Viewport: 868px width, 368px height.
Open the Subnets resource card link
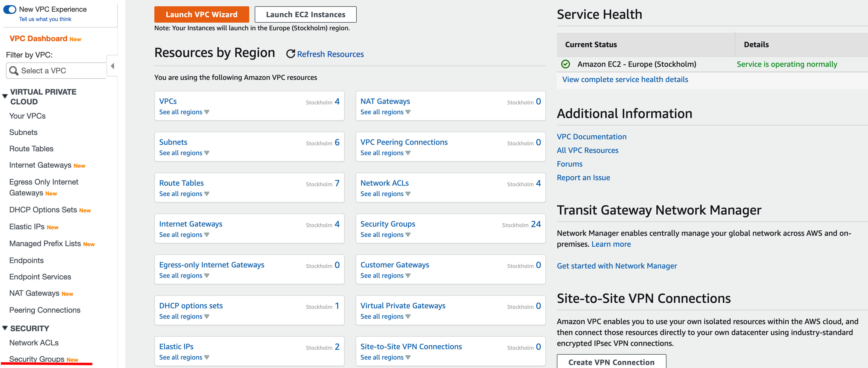pos(173,142)
